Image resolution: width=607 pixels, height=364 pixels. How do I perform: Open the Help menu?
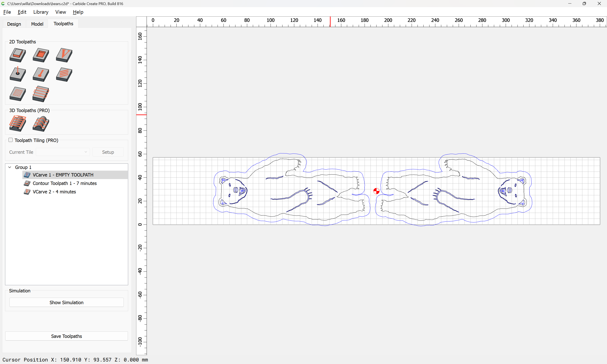click(78, 12)
